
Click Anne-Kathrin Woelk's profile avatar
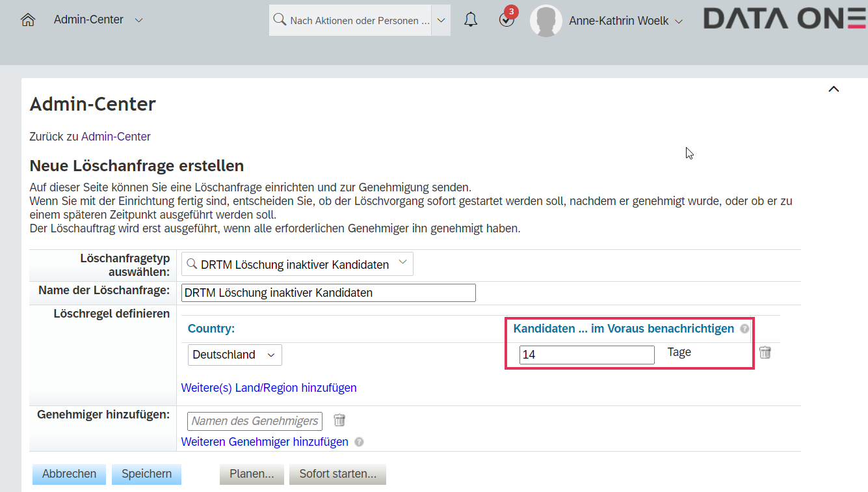click(x=546, y=21)
